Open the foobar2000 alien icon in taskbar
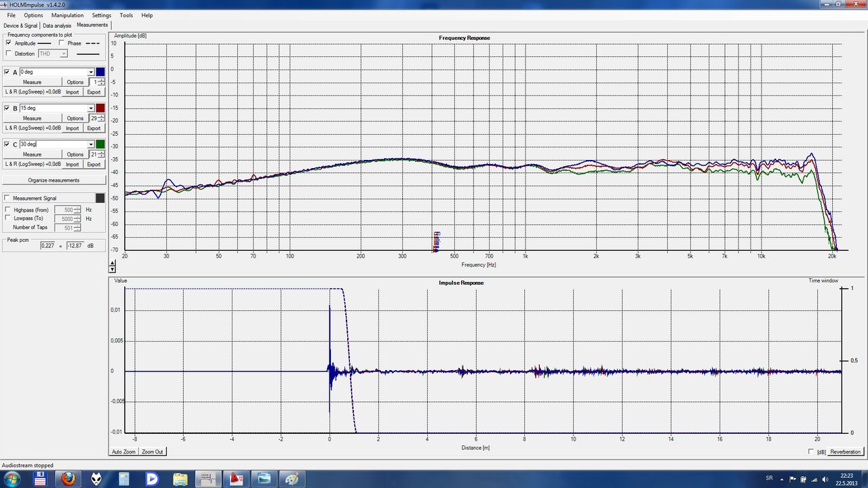This screenshot has width=868, height=488. coord(96,479)
